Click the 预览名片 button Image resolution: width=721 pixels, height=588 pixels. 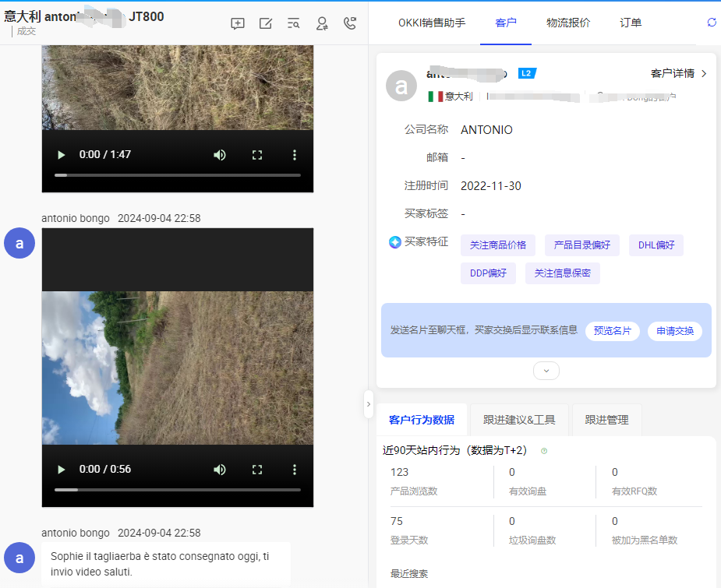[x=612, y=331]
